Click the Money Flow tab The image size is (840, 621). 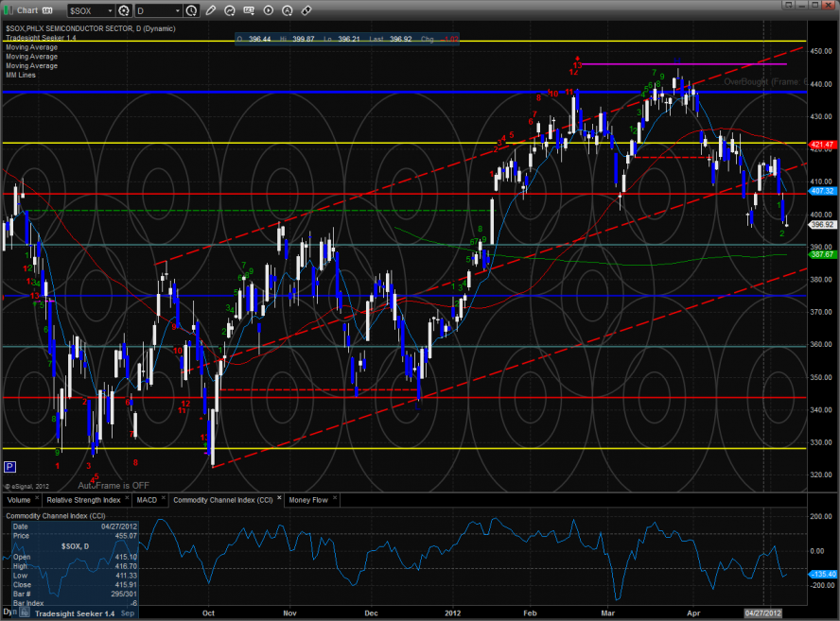(x=308, y=499)
